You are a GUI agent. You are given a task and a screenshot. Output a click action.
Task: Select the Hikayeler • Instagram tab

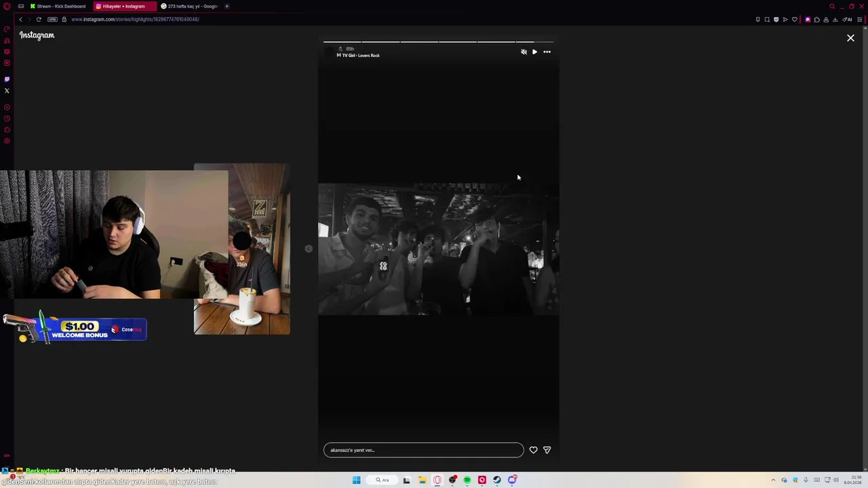[123, 6]
